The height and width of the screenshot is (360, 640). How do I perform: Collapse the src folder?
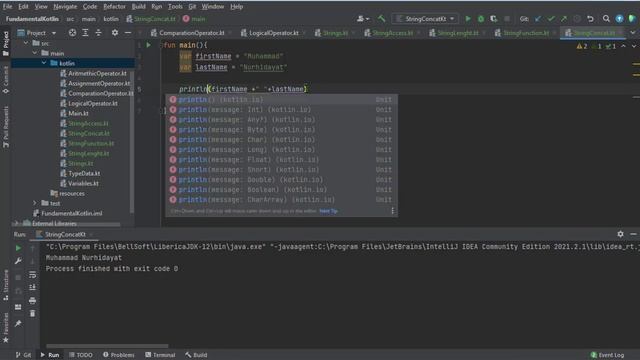pyautogui.click(x=26, y=43)
